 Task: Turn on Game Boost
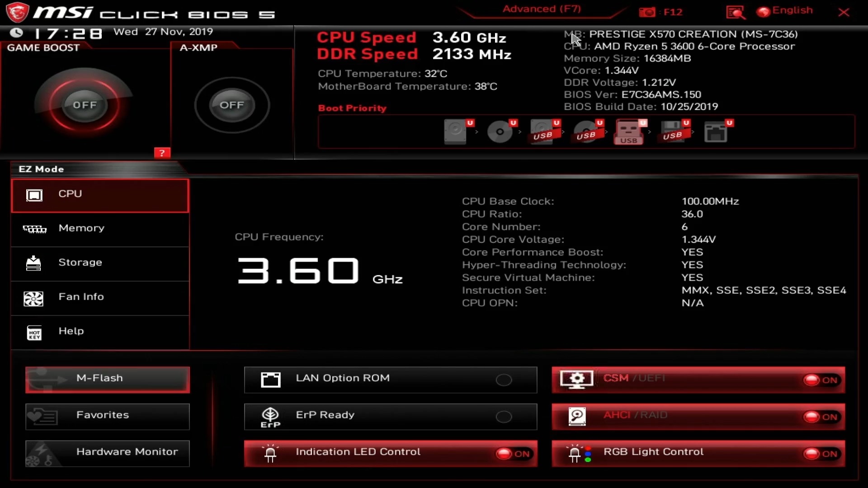[85, 105]
